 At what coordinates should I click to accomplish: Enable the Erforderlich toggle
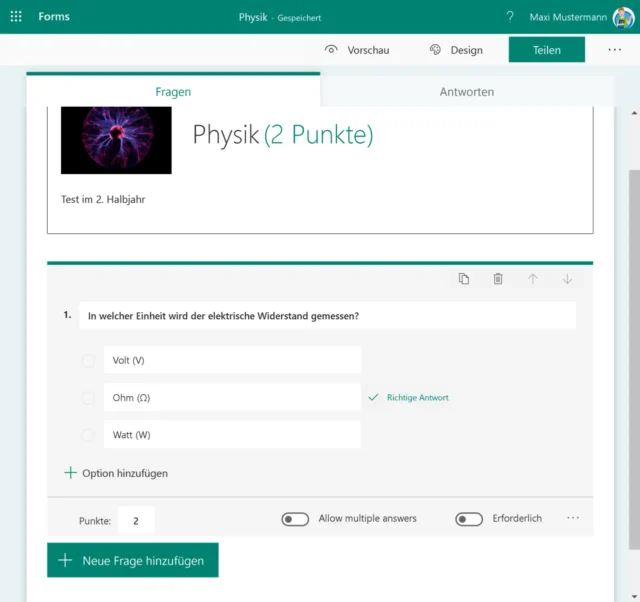click(x=469, y=519)
